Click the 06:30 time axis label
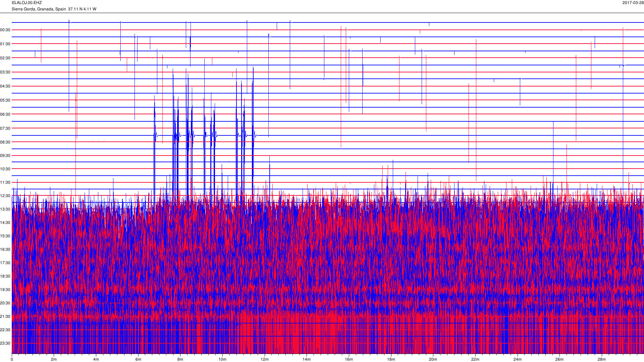 [5, 114]
